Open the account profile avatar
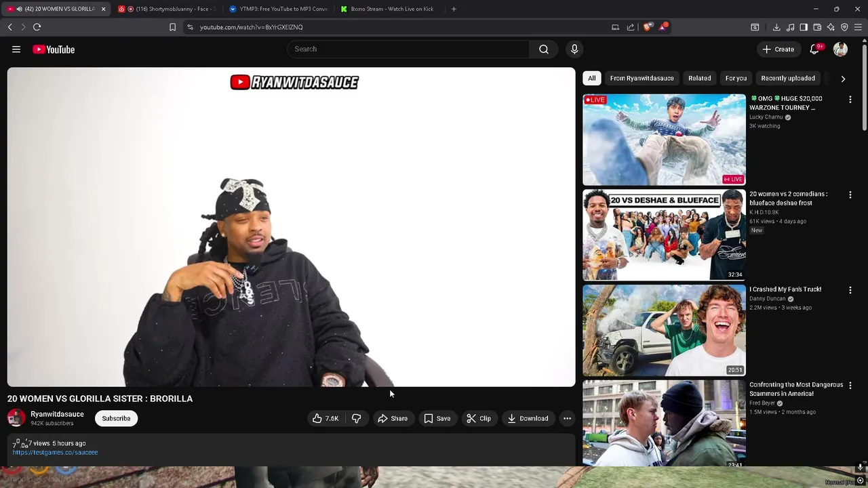The height and width of the screenshot is (488, 868). tap(840, 49)
